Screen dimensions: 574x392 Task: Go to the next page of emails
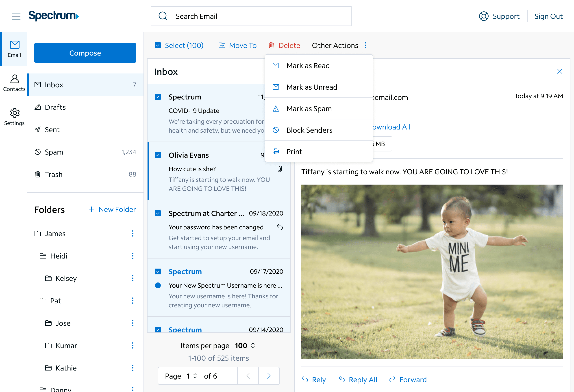269,376
